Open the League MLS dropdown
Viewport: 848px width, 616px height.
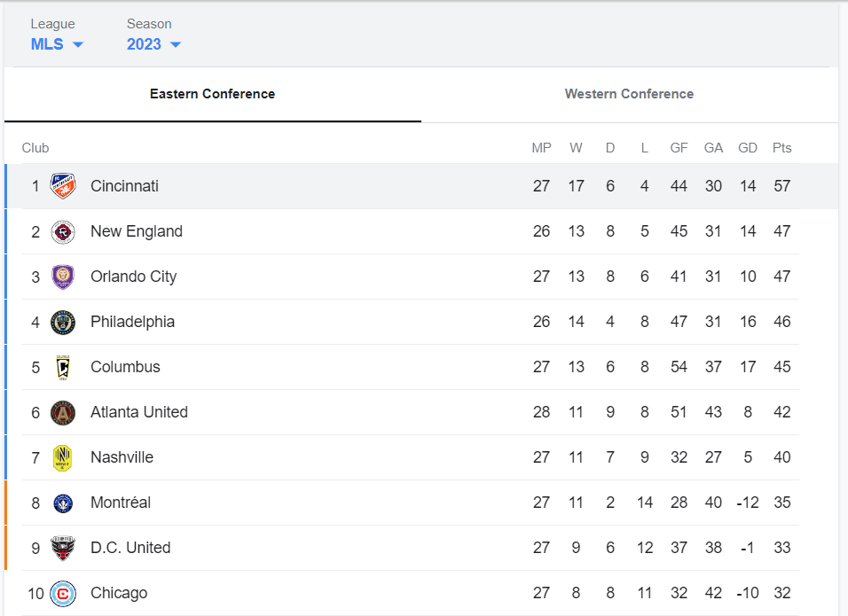pos(57,44)
